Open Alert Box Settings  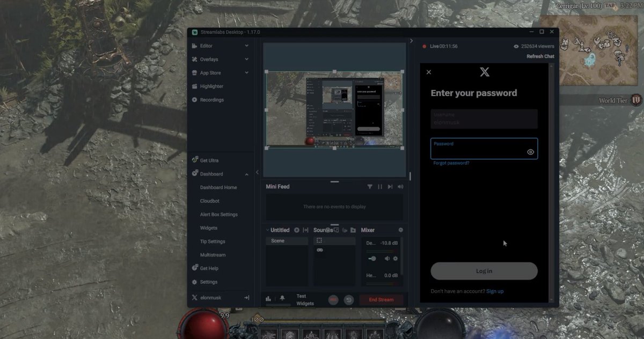click(x=219, y=215)
